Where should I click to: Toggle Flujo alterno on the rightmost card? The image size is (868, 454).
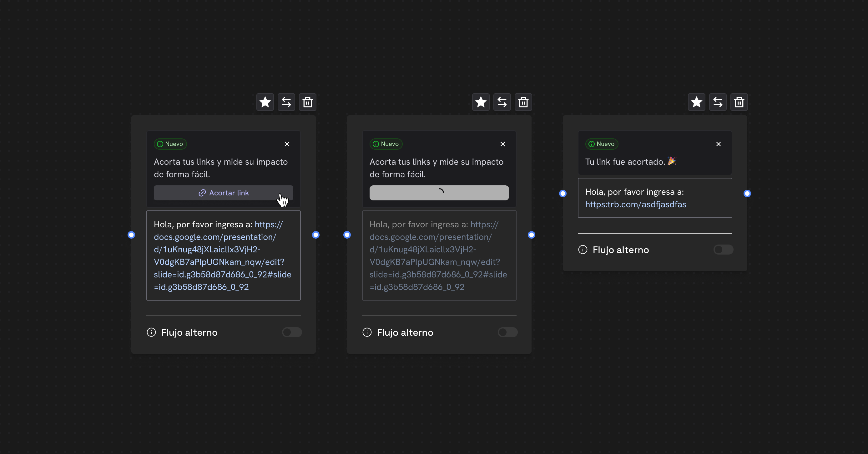point(723,250)
